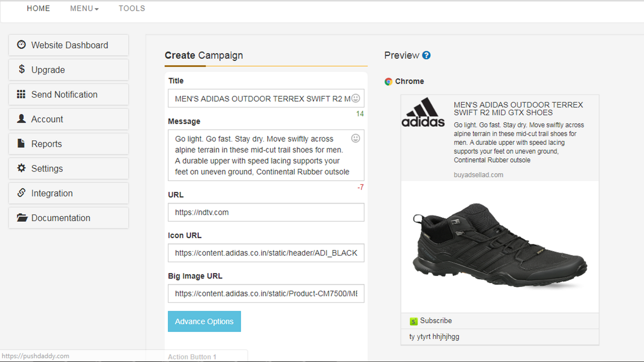
Task: Click the Chrome browser icon in preview
Action: (388, 81)
